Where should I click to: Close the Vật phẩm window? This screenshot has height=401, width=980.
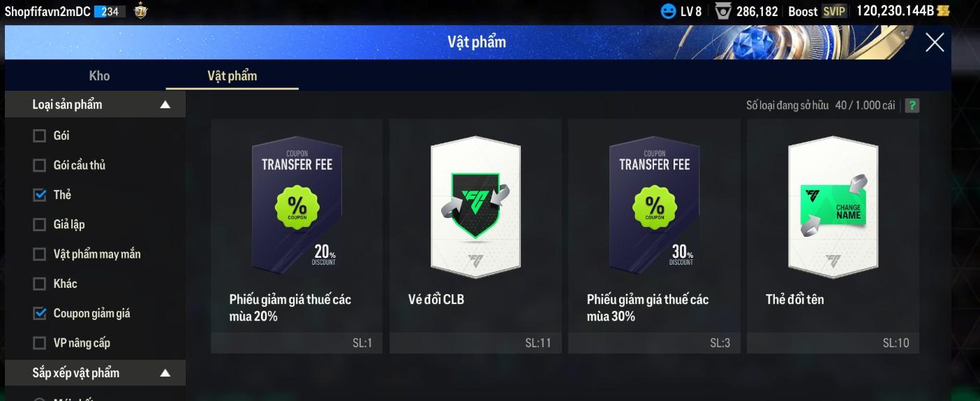pyautogui.click(x=935, y=43)
